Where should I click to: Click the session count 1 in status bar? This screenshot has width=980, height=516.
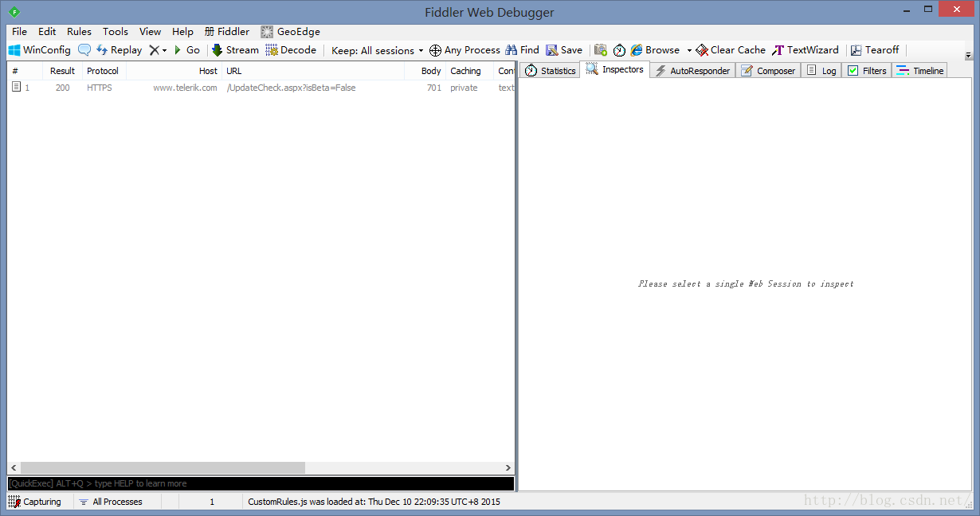[211, 502]
